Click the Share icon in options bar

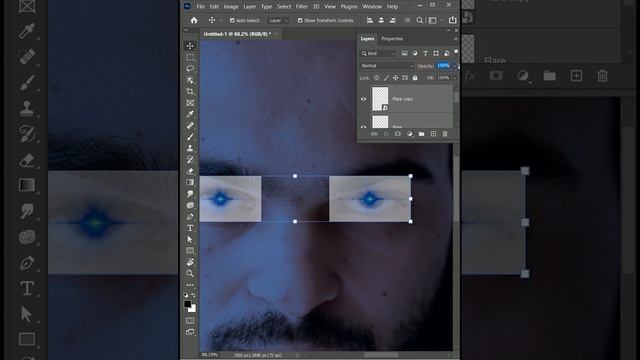tap(453, 20)
